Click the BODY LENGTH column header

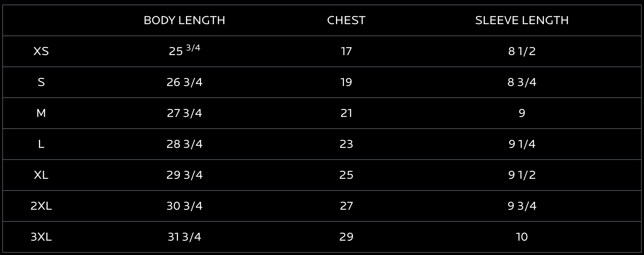(184, 20)
